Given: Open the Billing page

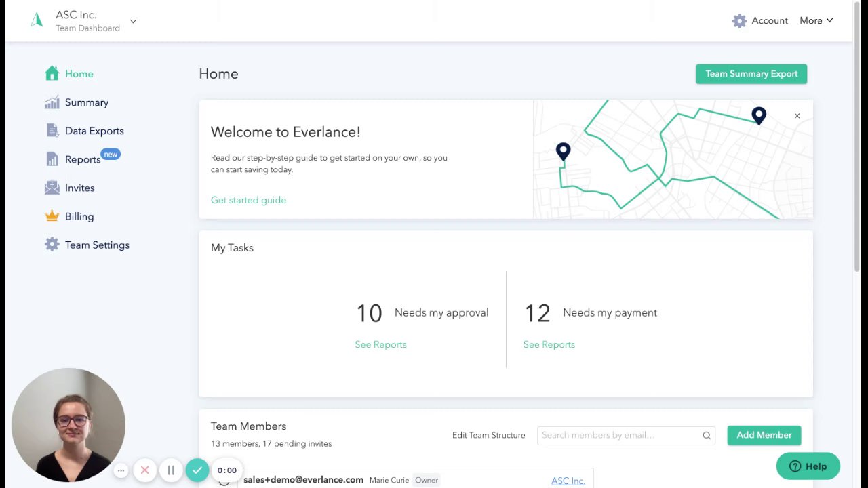Looking at the screenshot, I should click(x=79, y=216).
